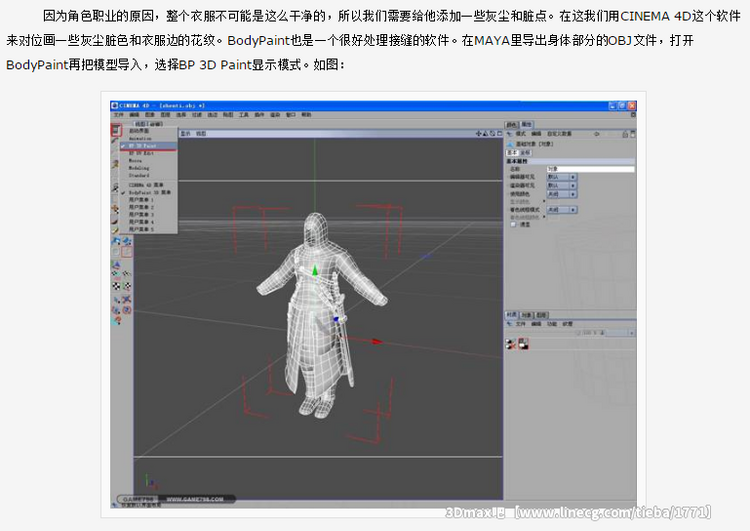Open the 工具 menu
Image resolution: width=750 pixels, height=531 pixels.
pyautogui.click(x=244, y=115)
